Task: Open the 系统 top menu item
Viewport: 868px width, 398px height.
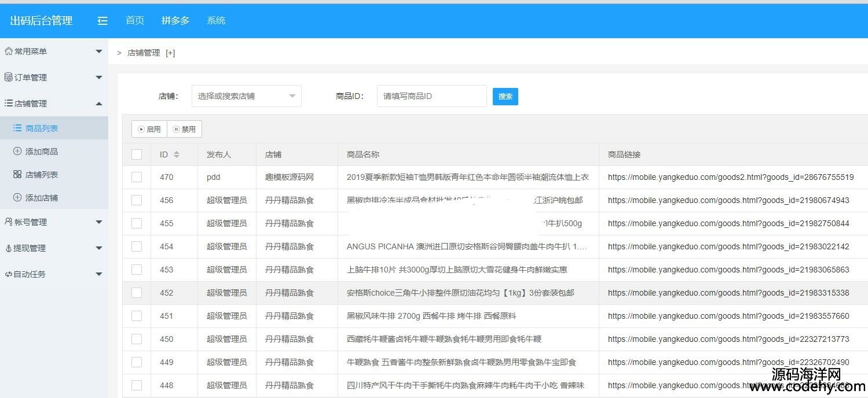Action: [216, 21]
